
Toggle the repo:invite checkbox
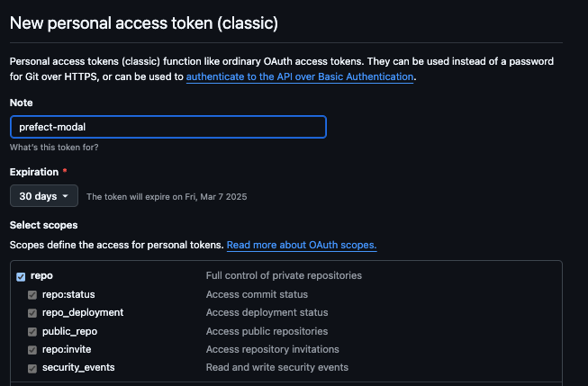pyautogui.click(x=32, y=350)
